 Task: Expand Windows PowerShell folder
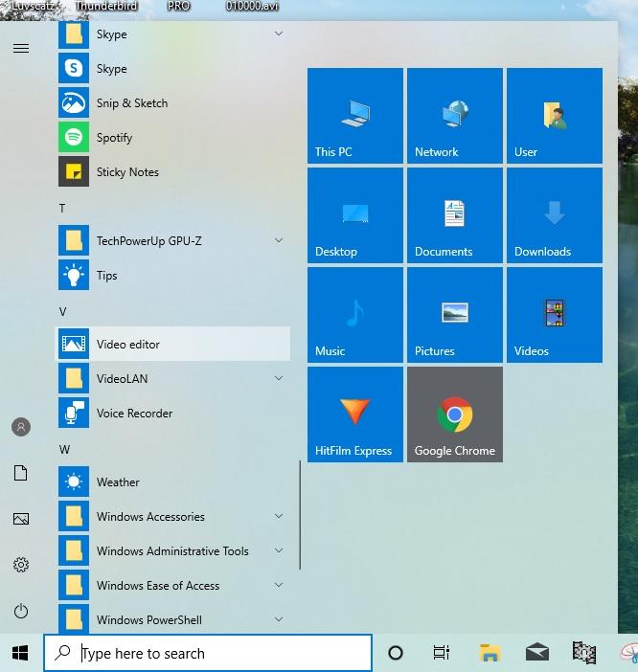click(x=279, y=619)
